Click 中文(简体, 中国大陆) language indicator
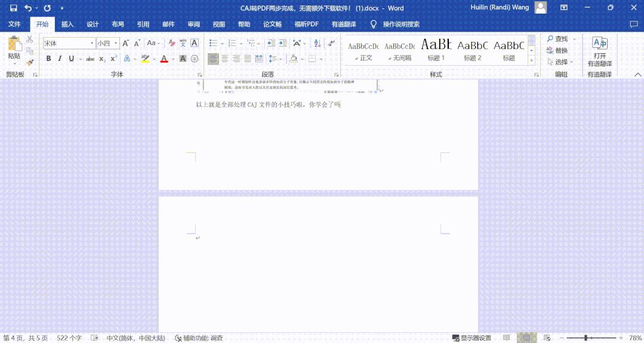This screenshot has height=343, width=644. pyautogui.click(x=136, y=338)
